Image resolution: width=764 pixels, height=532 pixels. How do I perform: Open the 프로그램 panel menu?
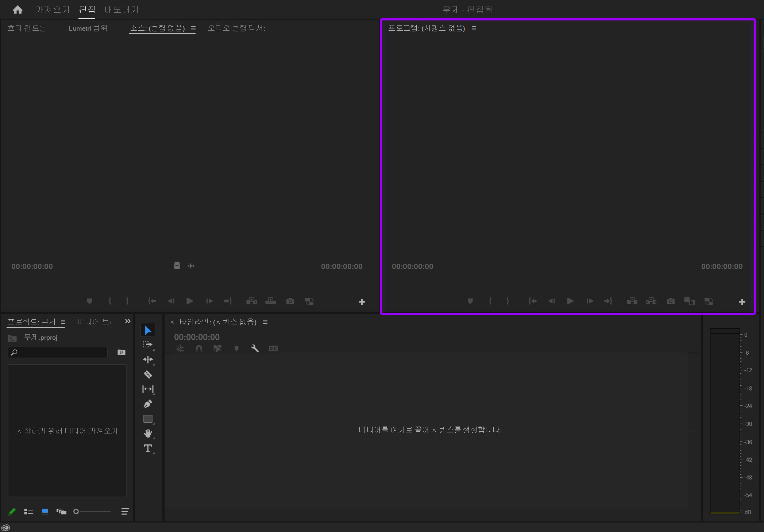tap(474, 28)
